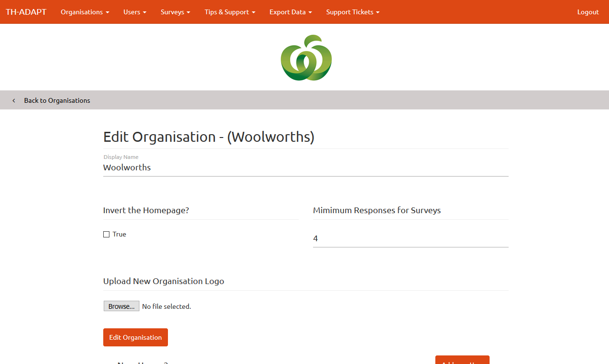Submit with the Edit Organisation button
609x364 pixels.
pyautogui.click(x=136, y=337)
